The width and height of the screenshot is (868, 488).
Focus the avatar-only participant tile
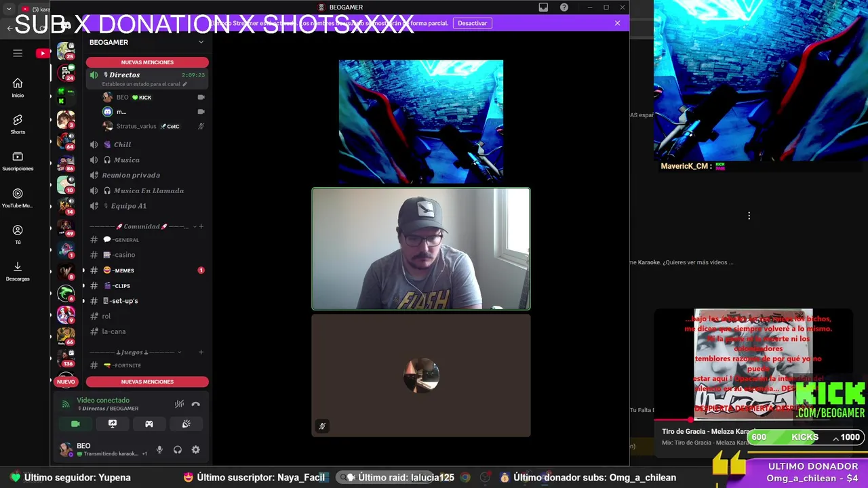pos(421,375)
